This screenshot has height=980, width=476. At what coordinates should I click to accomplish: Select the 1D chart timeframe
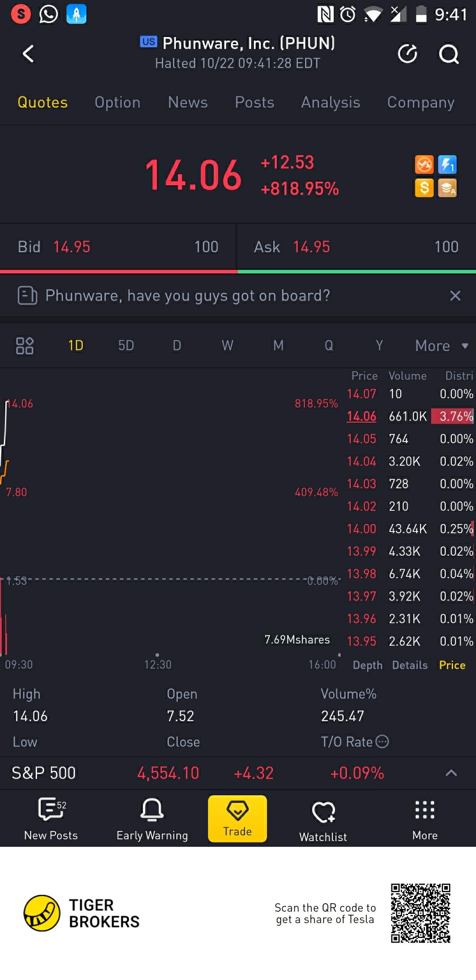click(76, 345)
